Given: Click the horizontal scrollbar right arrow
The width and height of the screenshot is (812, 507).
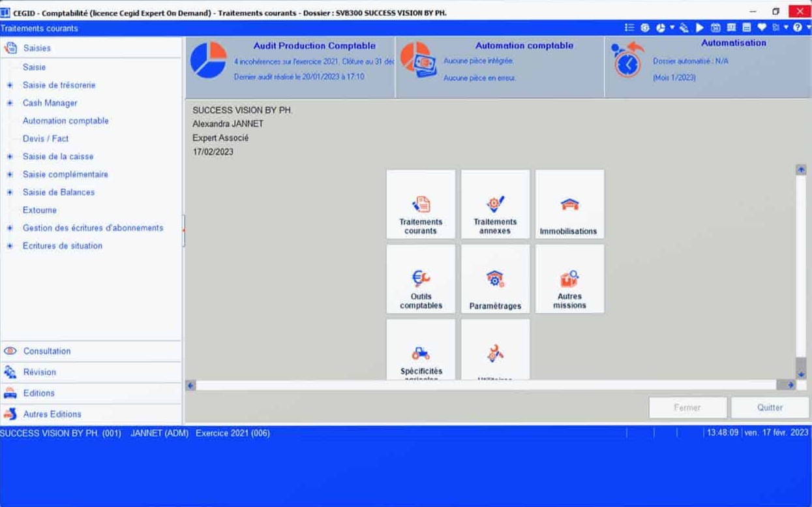Looking at the screenshot, I should [x=790, y=386].
